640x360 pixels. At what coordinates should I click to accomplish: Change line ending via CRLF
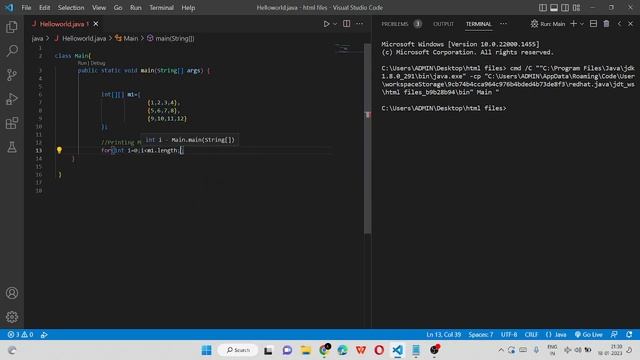point(531,334)
